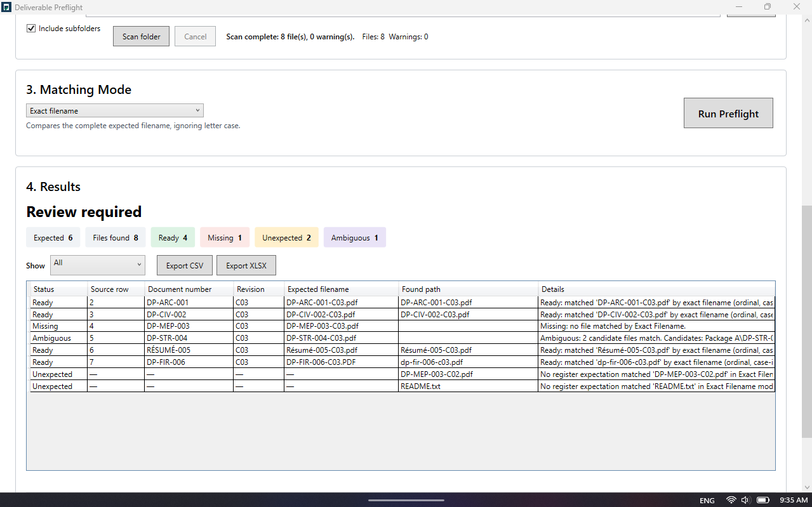
Task: Sort by the Revision column header
Action: click(x=258, y=289)
